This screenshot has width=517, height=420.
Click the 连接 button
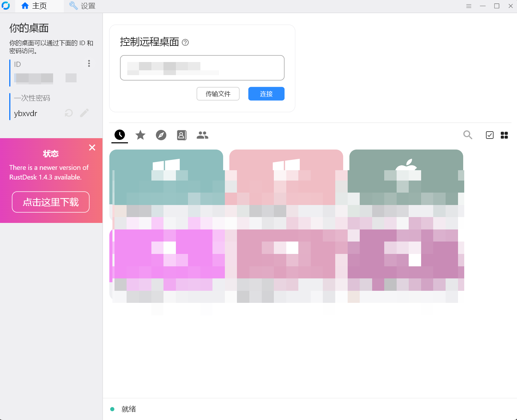(x=266, y=94)
